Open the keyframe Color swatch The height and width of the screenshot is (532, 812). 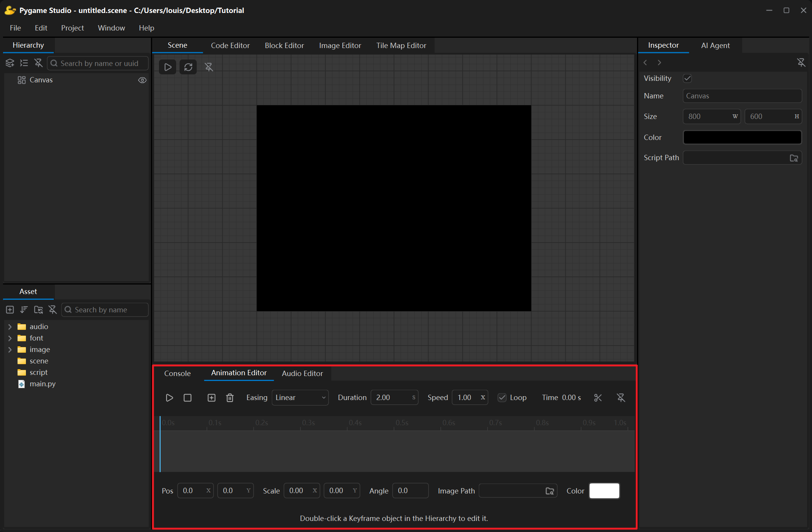(604, 490)
